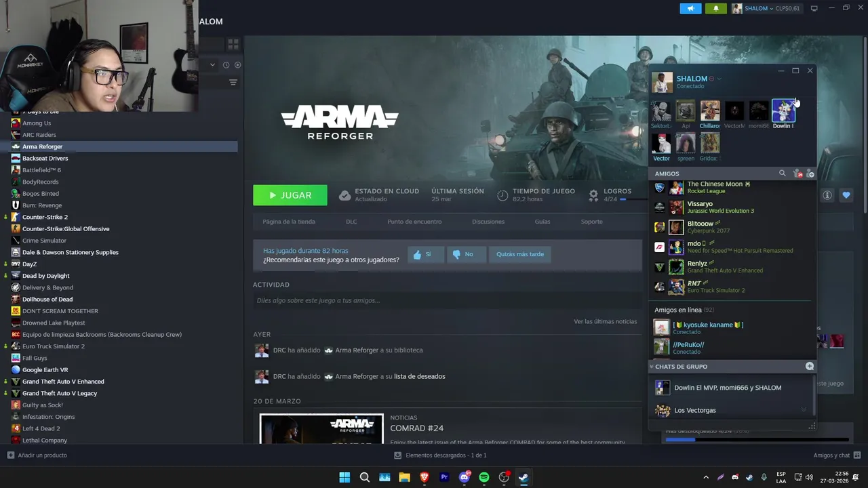Viewport: 868px width, 488px height.
Task: Click the recent-activity clock icon in library filter
Action: [226, 65]
